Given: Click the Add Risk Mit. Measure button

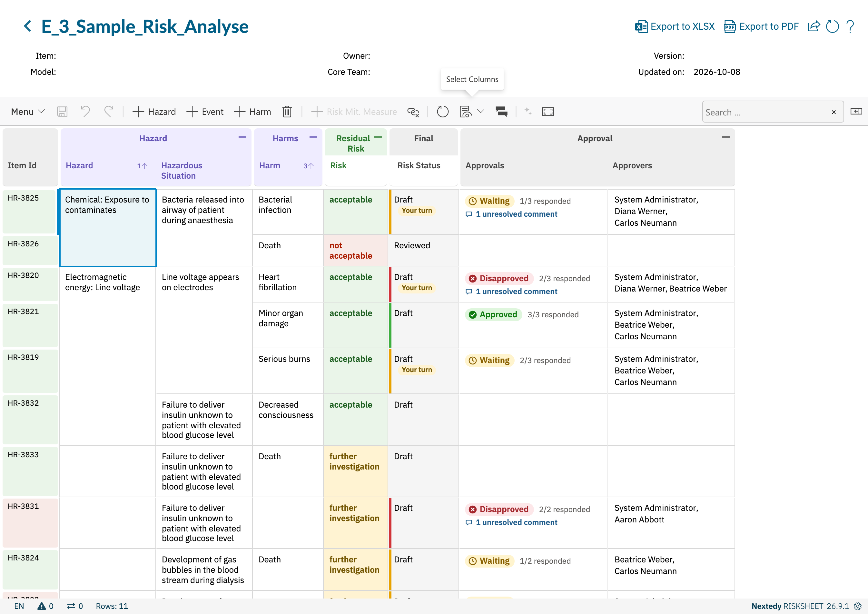Looking at the screenshot, I should pyautogui.click(x=354, y=112).
